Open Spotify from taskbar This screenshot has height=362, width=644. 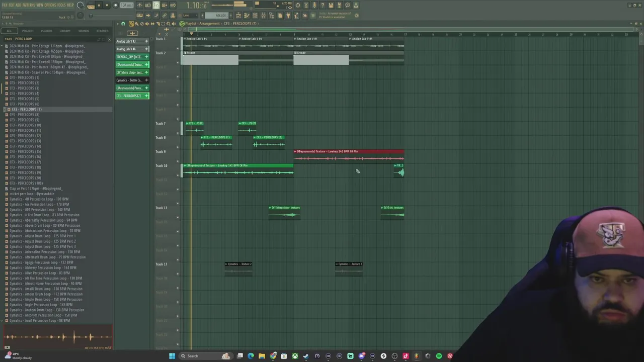coord(439,356)
